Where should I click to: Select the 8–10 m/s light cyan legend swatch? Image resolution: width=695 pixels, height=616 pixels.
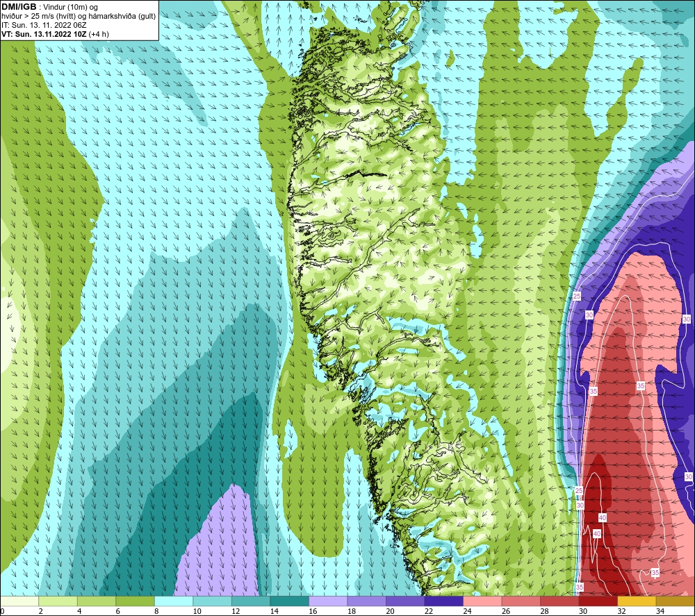point(174,601)
